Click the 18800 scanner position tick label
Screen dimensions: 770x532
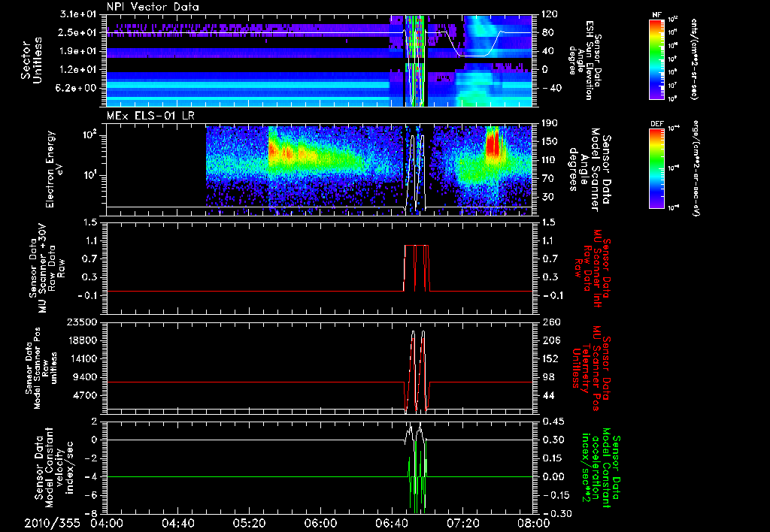82,340
